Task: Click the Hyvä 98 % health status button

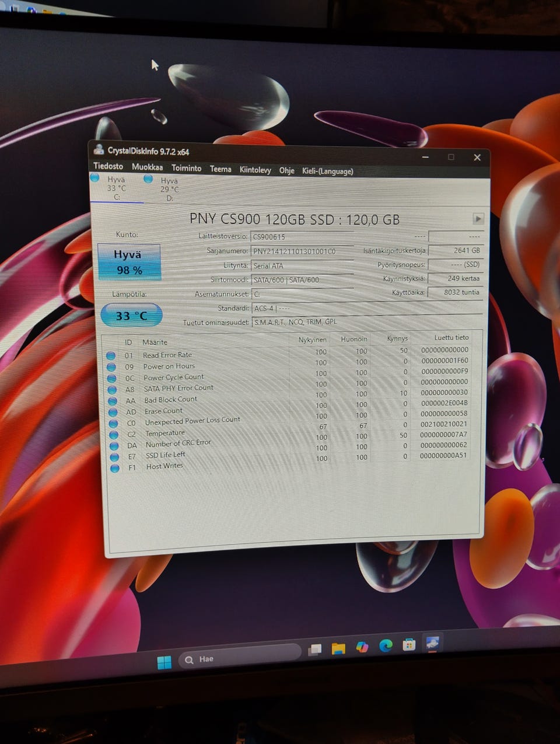Action: point(128,261)
